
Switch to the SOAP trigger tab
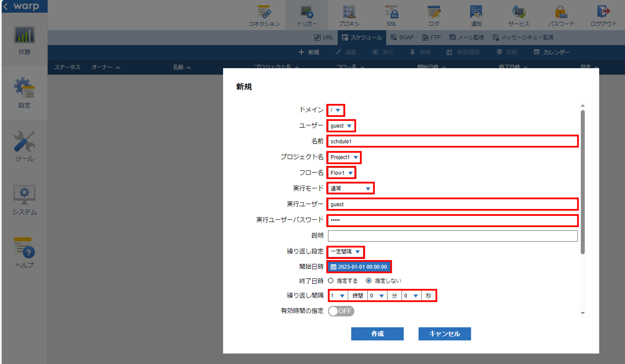click(x=402, y=37)
